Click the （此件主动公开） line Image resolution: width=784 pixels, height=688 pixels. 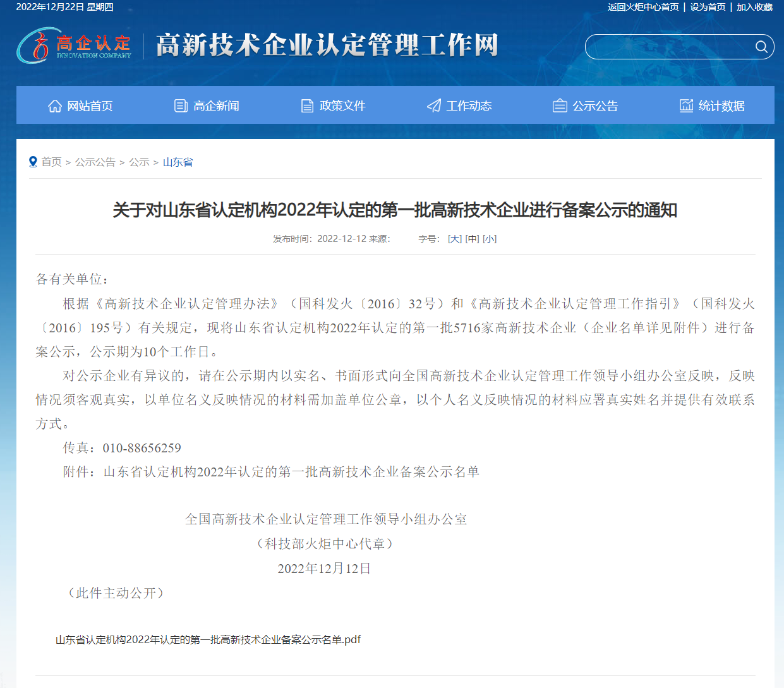[116, 593]
